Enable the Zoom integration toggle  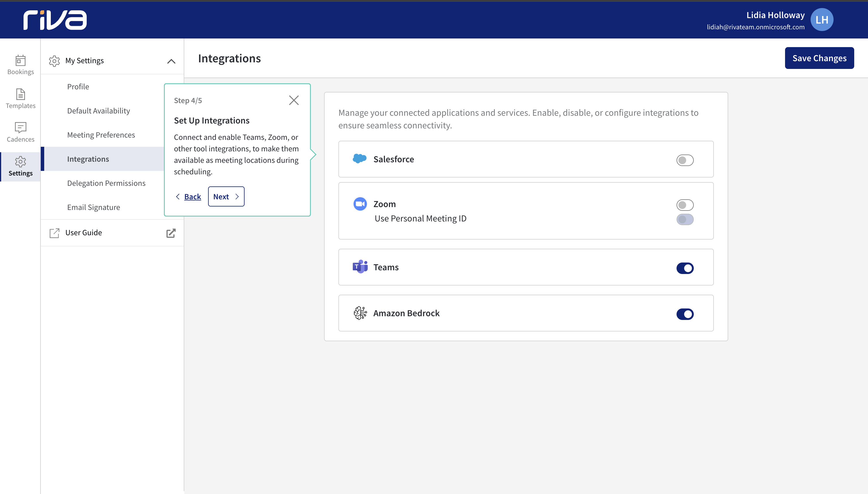pos(685,205)
